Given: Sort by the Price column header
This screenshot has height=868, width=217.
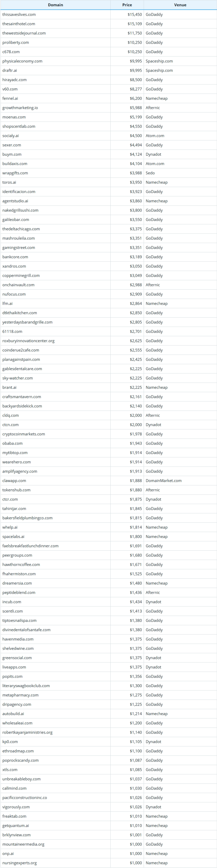Looking at the screenshot, I should [127, 5].
